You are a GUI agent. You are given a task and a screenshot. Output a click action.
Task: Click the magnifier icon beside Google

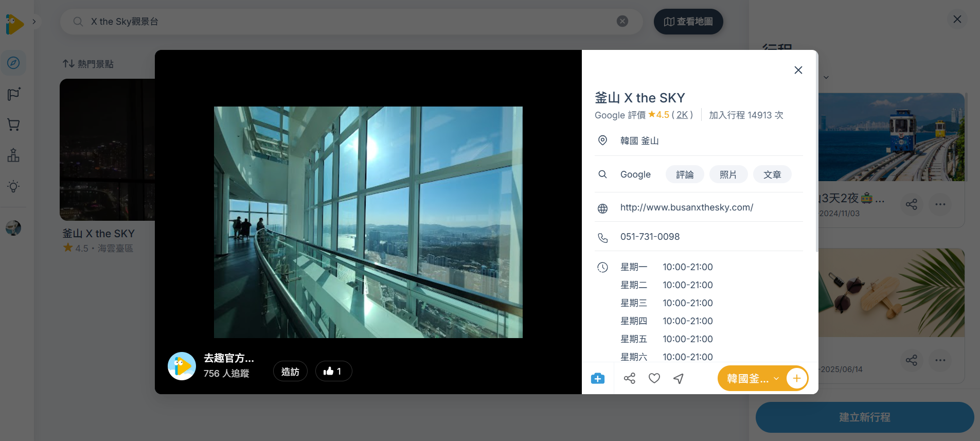coord(602,174)
